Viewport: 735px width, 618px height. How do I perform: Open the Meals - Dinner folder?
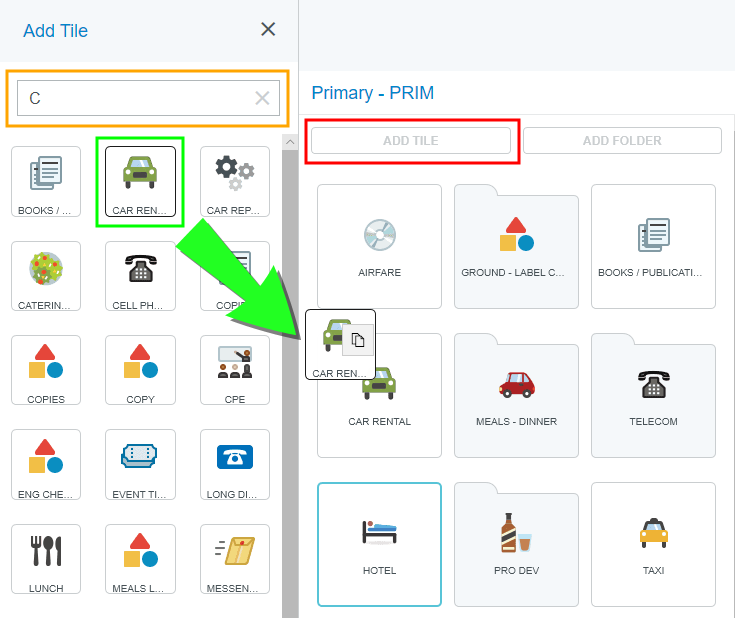pos(516,395)
